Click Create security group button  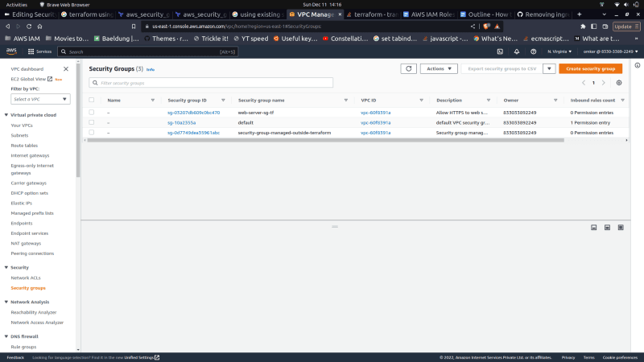point(590,68)
